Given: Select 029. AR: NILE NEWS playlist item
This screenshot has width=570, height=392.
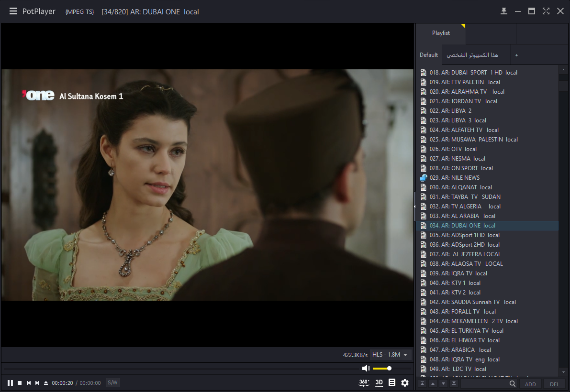Looking at the screenshot, I should point(454,178).
